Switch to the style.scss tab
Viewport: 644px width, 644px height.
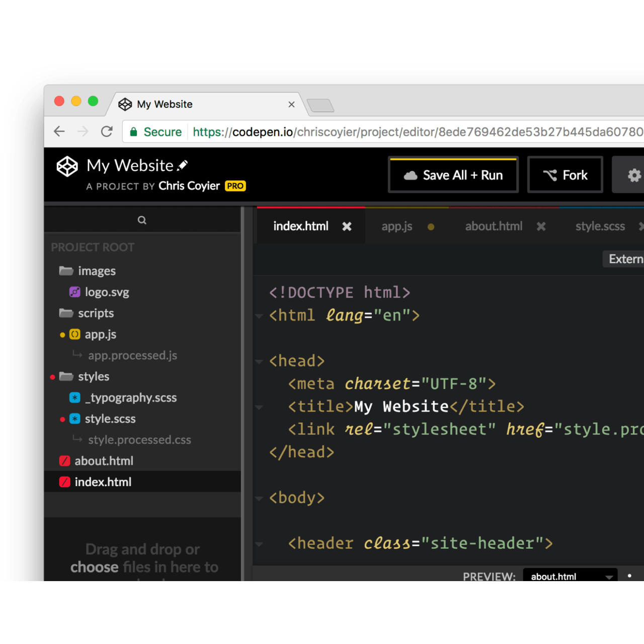click(600, 227)
